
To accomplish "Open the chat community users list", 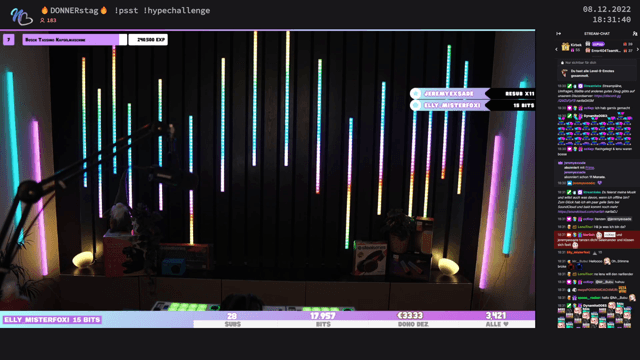I will (634, 33).
